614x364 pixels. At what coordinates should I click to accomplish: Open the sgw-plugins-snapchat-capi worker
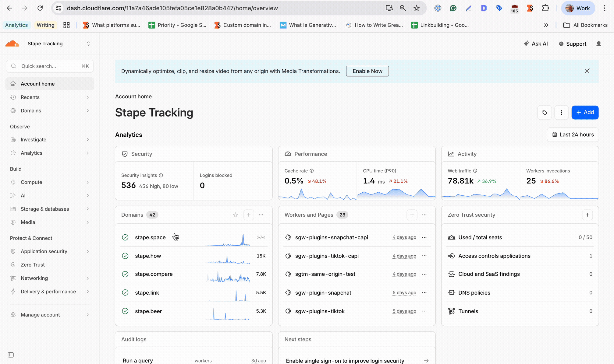point(332,237)
